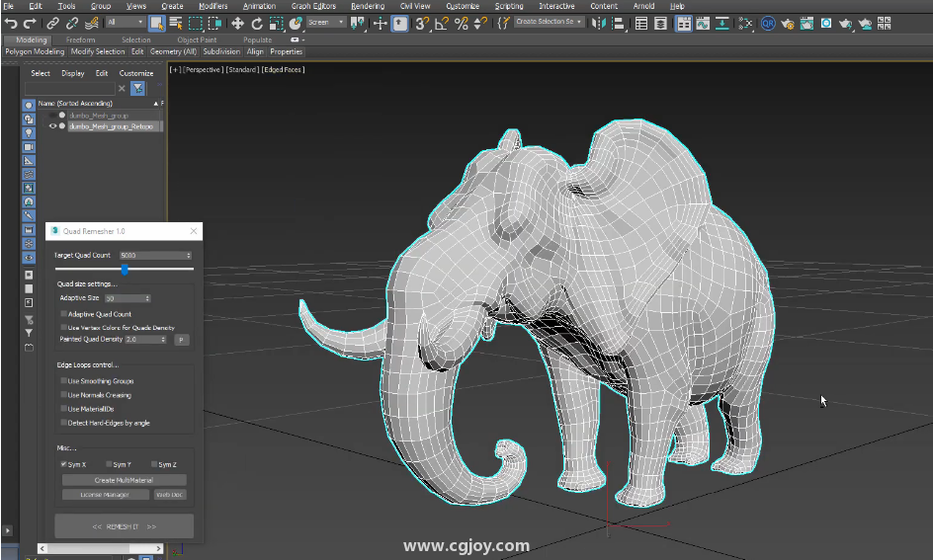
Task: Toggle Display Lights filter in Scene Explorer
Action: click(x=29, y=132)
